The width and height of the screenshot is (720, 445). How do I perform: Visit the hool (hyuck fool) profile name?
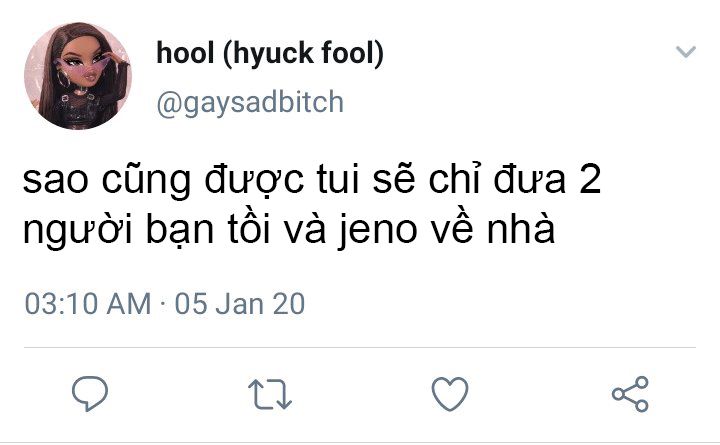(x=270, y=53)
